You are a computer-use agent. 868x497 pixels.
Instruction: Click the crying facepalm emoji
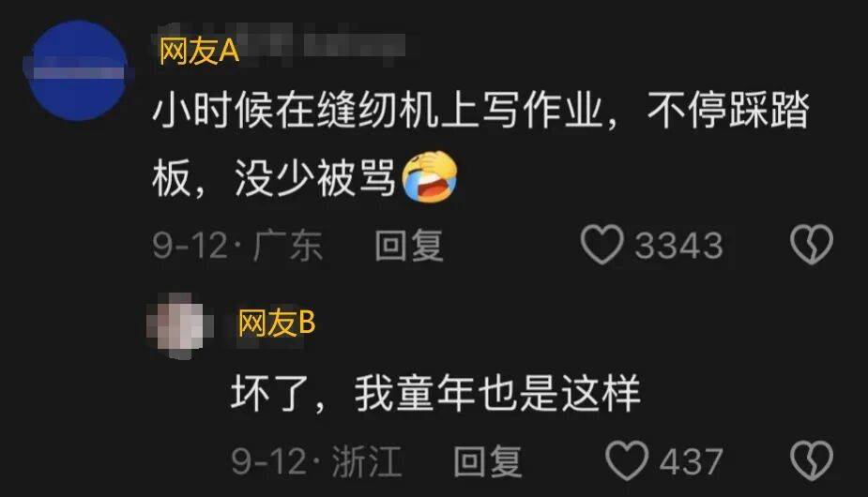pos(430,177)
